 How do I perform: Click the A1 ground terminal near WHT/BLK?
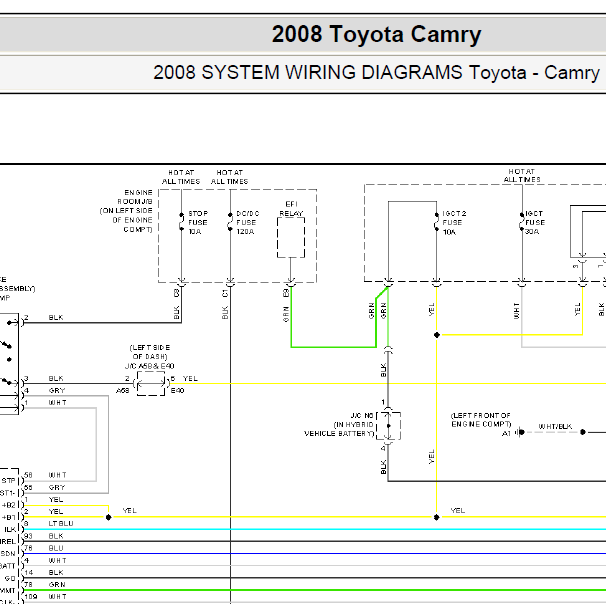tap(507, 433)
